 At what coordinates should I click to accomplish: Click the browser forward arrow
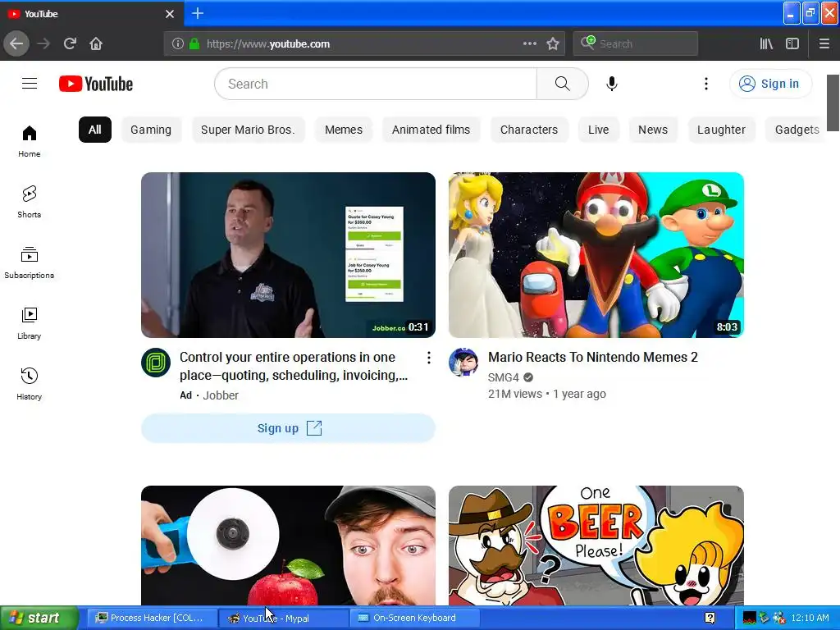tap(43, 43)
